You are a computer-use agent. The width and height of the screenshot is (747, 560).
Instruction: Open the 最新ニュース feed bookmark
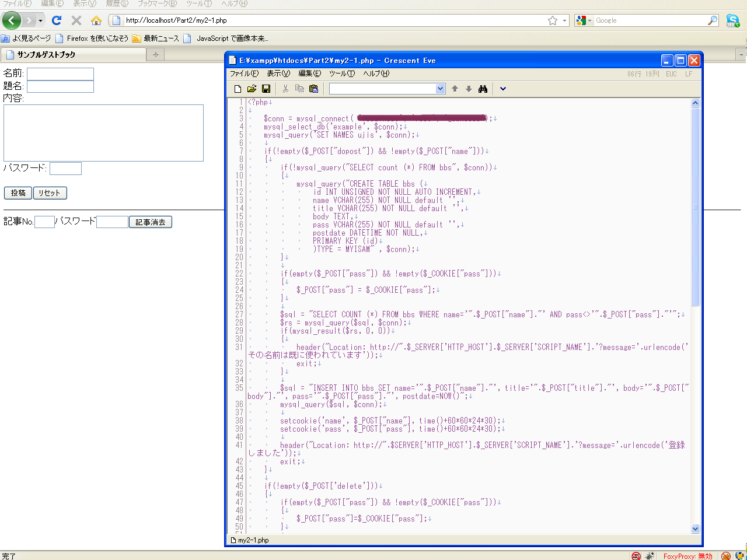click(156, 38)
